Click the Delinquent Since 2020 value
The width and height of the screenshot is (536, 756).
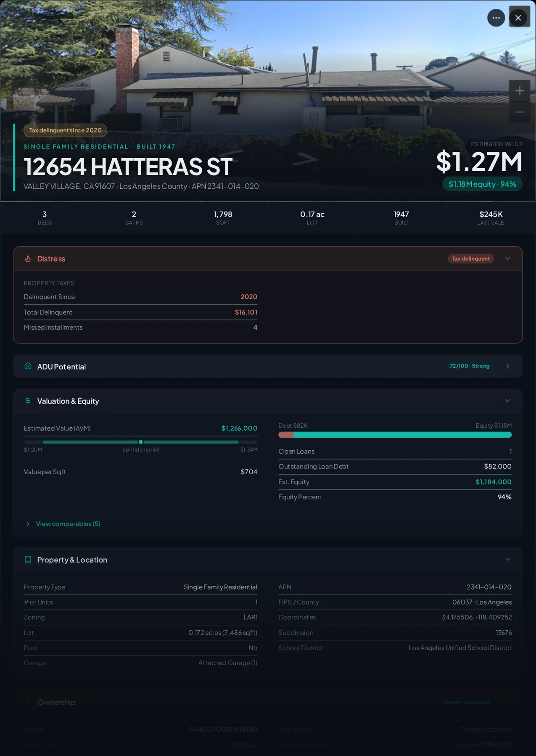(249, 297)
